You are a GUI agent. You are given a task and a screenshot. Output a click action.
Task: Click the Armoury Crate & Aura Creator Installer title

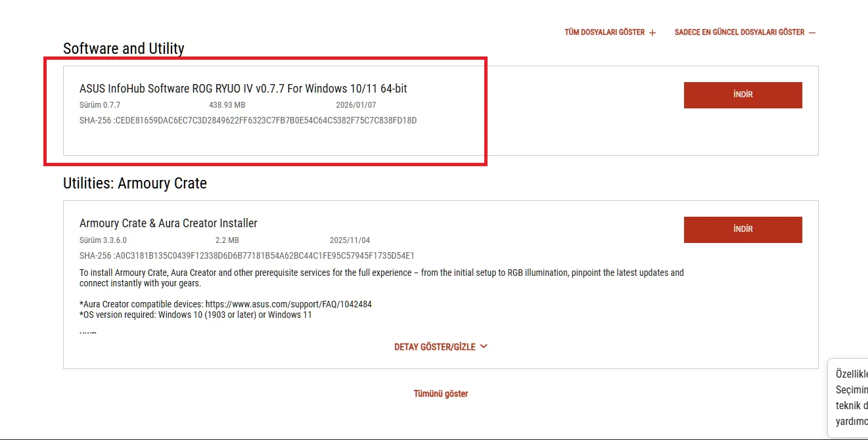tap(168, 223)
